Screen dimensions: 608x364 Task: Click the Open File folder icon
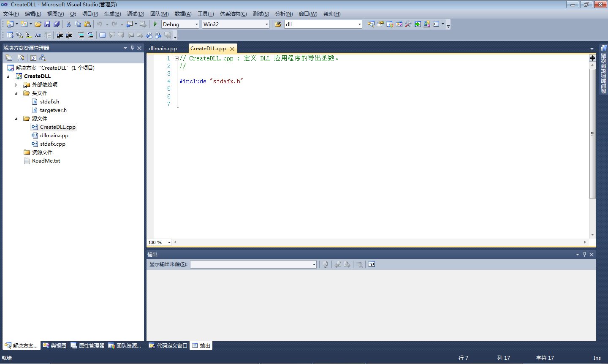(x=38, y=24)
